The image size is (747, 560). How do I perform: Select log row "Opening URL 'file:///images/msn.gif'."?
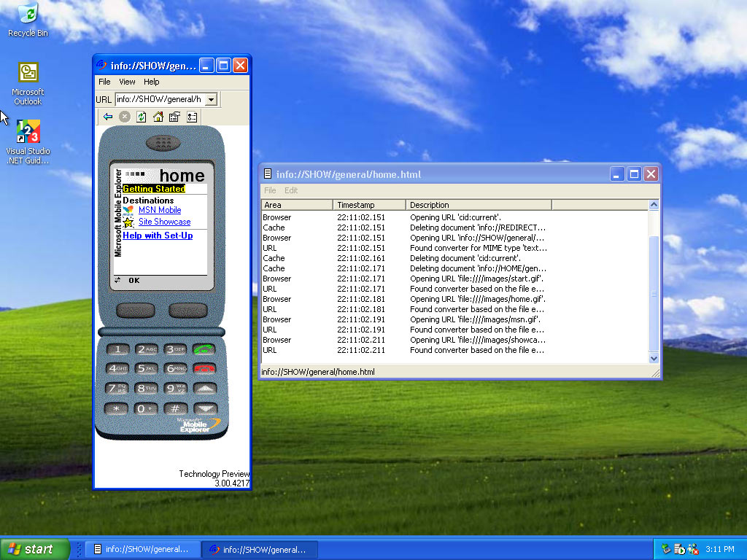point(454,319)
